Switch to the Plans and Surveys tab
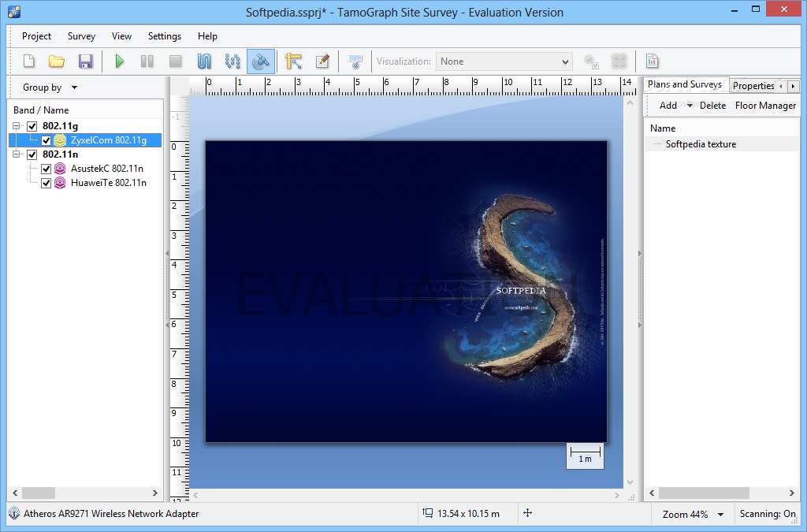Image resolution: width=807 pixels, height=532 pixels. [x=685, y=84]
